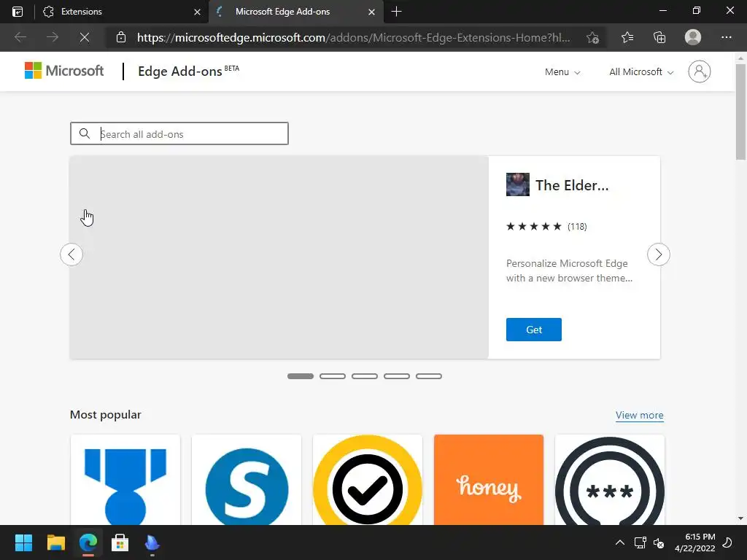The height and width of the screenshot is (560, 747).
Task: Open Microsoft Edge taskbar icon
Action: pos(88,542)
